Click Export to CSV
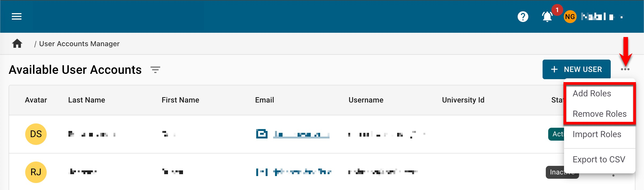 (x=599, y=159)
